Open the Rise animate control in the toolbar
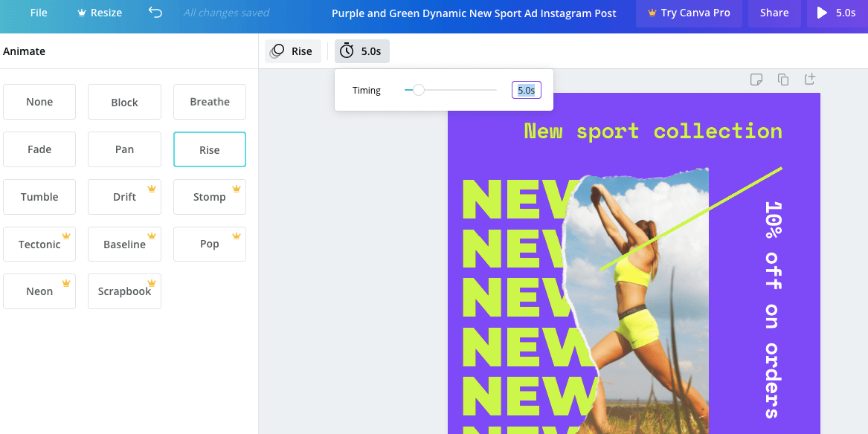The height and width of the screenshot is (434, 868). pos(292,51)
